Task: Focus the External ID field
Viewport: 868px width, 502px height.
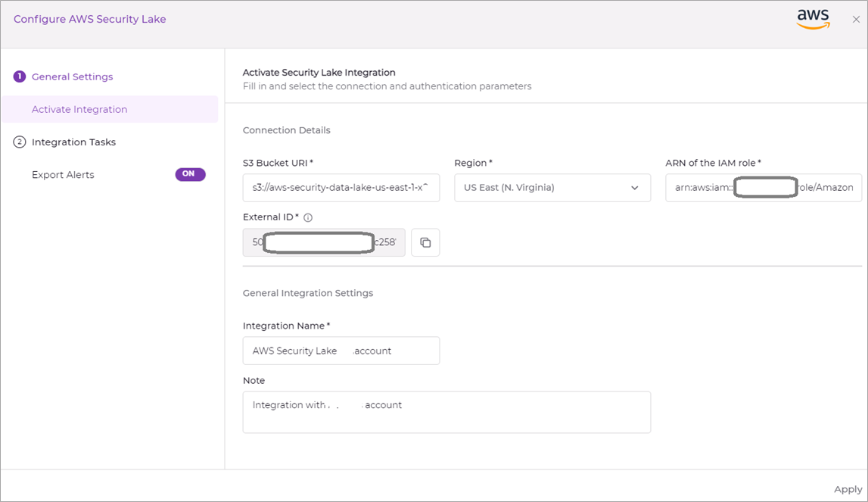Action: [324, 242]
